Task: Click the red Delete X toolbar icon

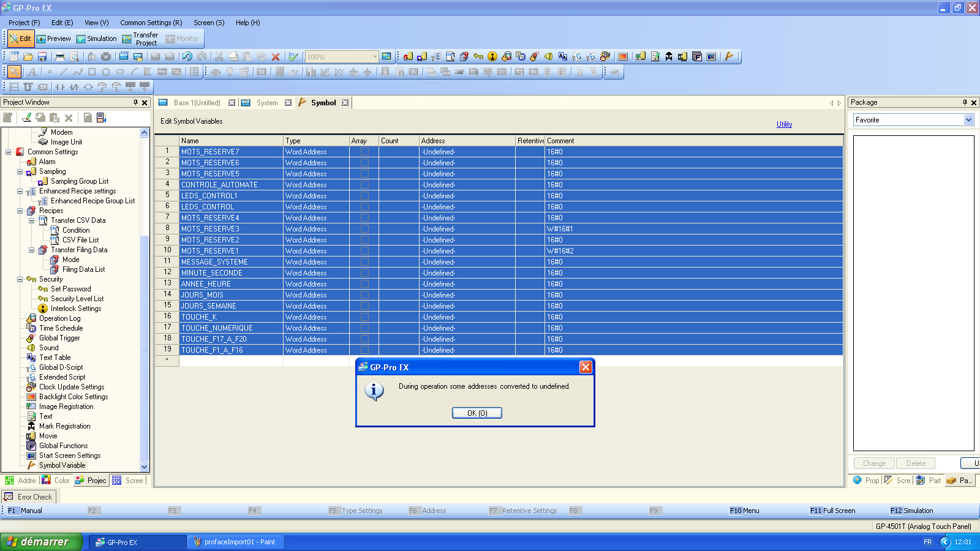Action: pos(276,57)
